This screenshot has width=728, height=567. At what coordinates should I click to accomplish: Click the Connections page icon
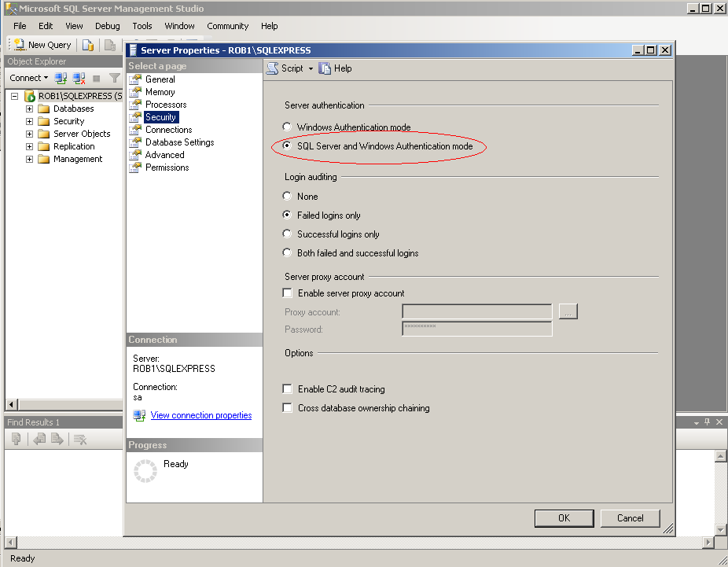[135, 130]
